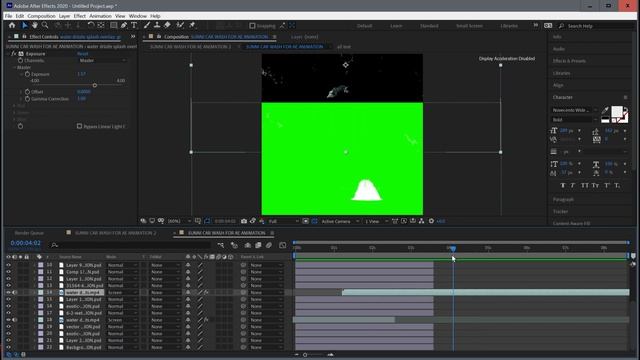
Task: Open the Paragraph panel
Action: point(563,200)
